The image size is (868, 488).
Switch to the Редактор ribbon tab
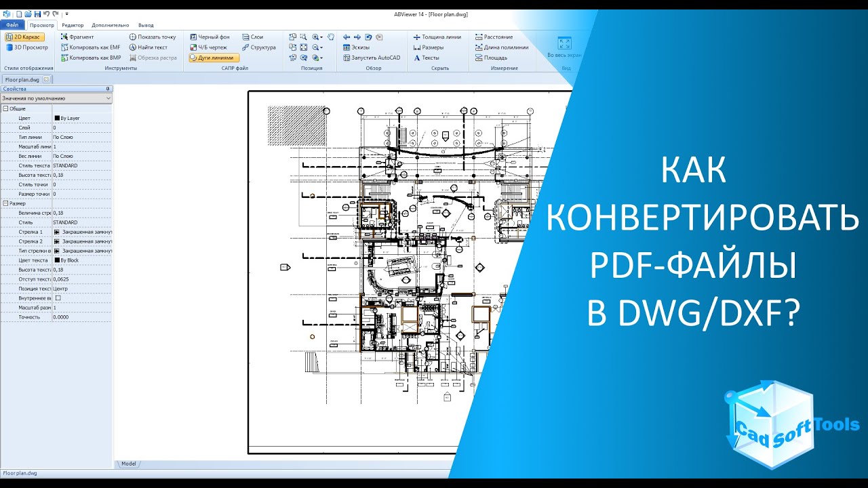point(73,24)
